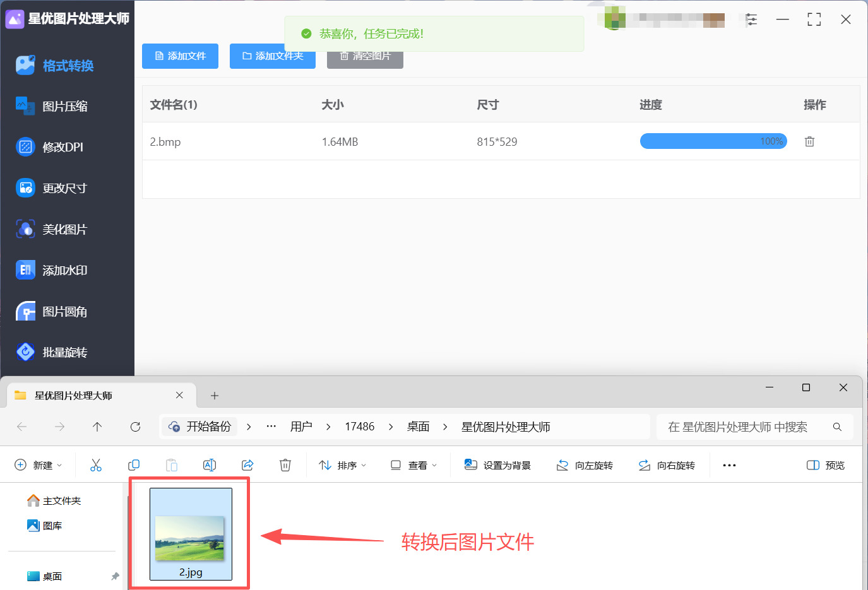
Task: Click the 图片圆角 sidebar icon
Action: (x=25, y=311)
